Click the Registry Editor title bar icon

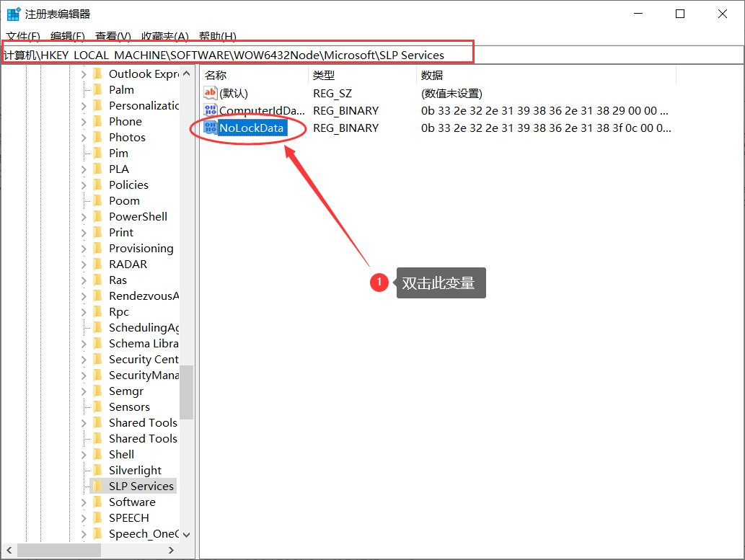click(13, 14)
